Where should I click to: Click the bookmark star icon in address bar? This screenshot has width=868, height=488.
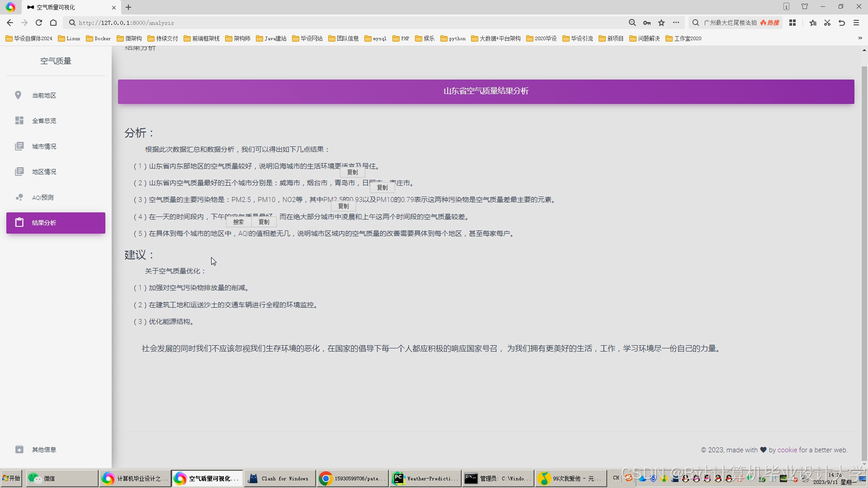[661, 23]
